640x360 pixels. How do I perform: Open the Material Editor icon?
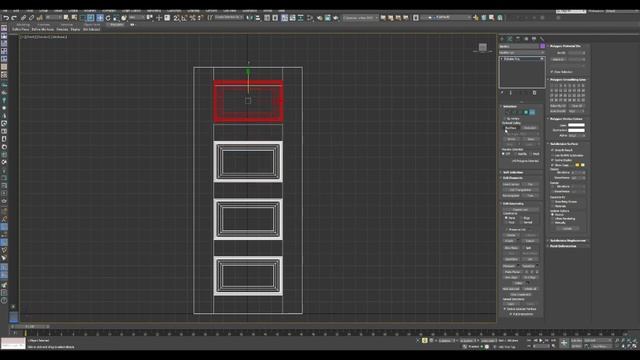click(x=310, y=18)
